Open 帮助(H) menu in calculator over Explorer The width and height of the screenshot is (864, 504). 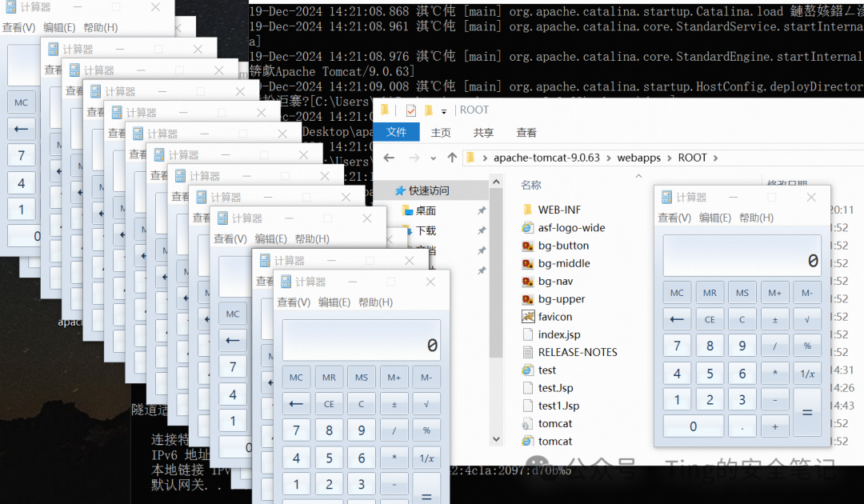757,218
